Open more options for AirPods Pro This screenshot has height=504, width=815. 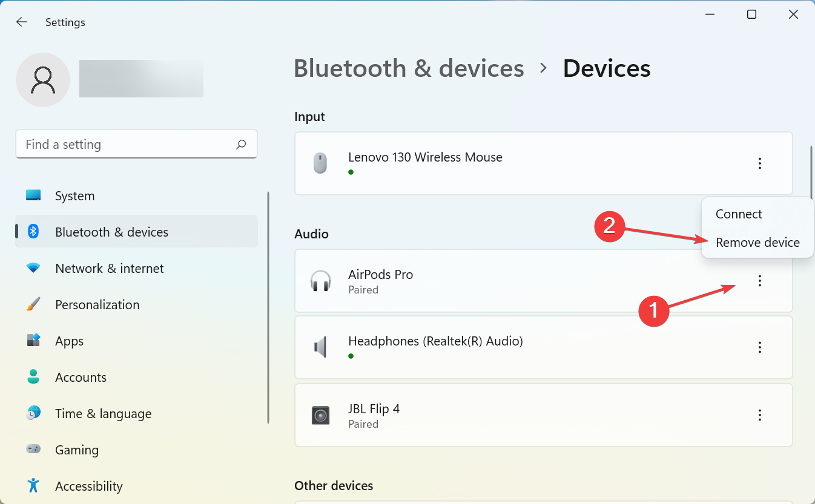(759, 281)
